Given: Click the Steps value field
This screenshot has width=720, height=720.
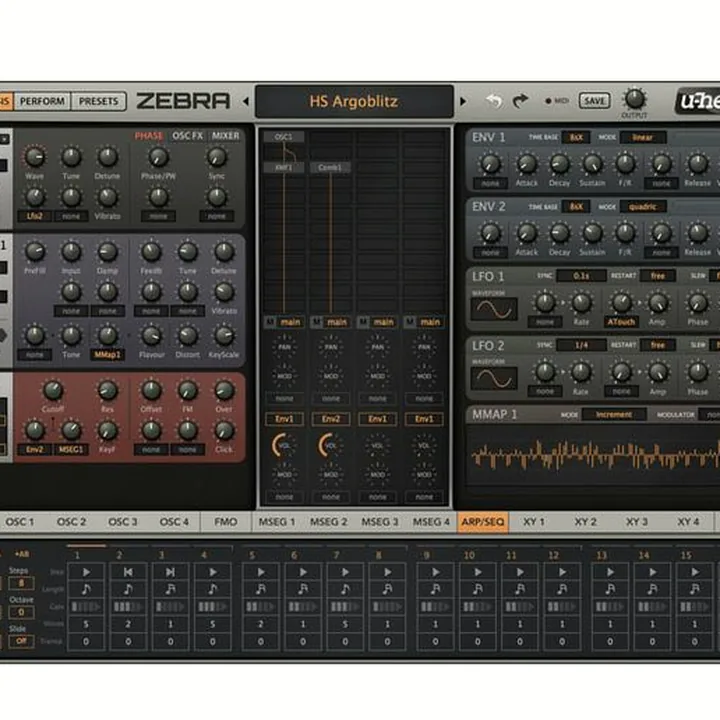Looking at the screenshot, I should point(21,583).
